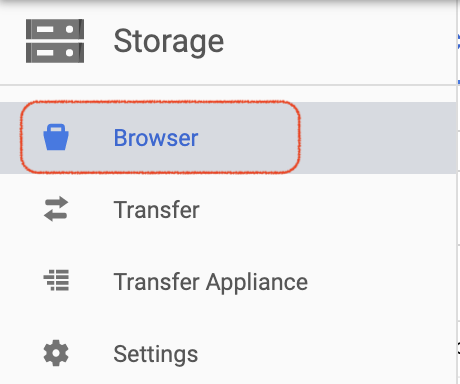Click the Browser text label
This screenshot has width=460, height=384.
click(156, 138)
